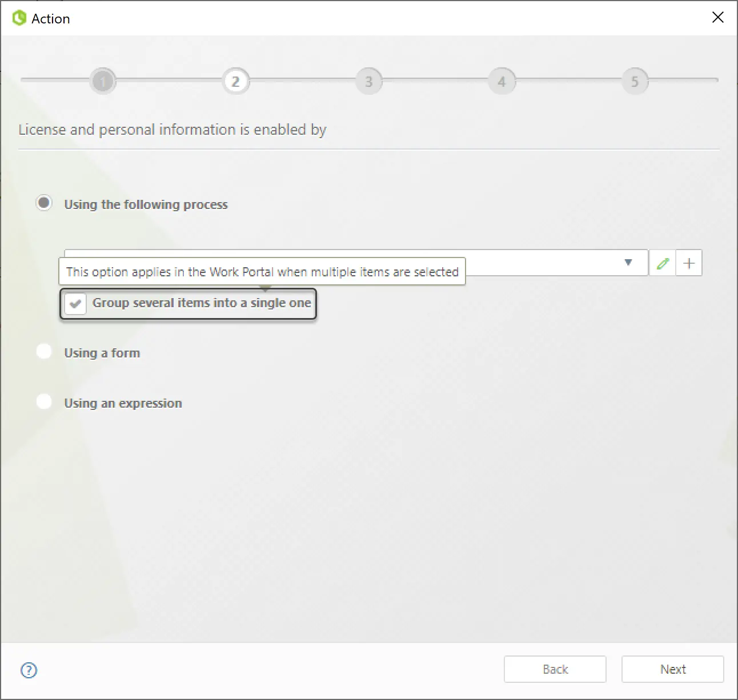This screenshot has height=700, width=738.
Task: Open the process selection dropdown arrow
Action: click(x=628, y=263)
